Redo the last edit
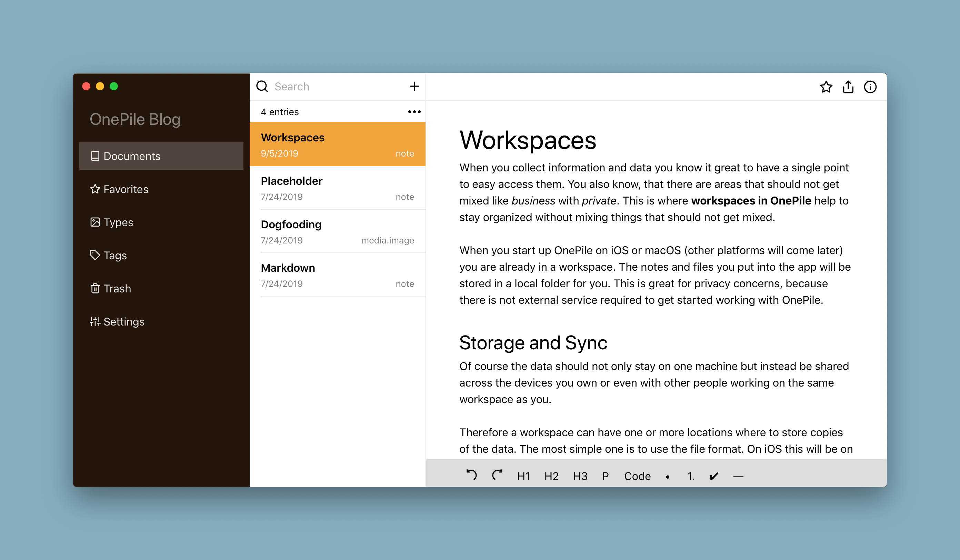Screen dimensions: 960x560 click(497, 476)
